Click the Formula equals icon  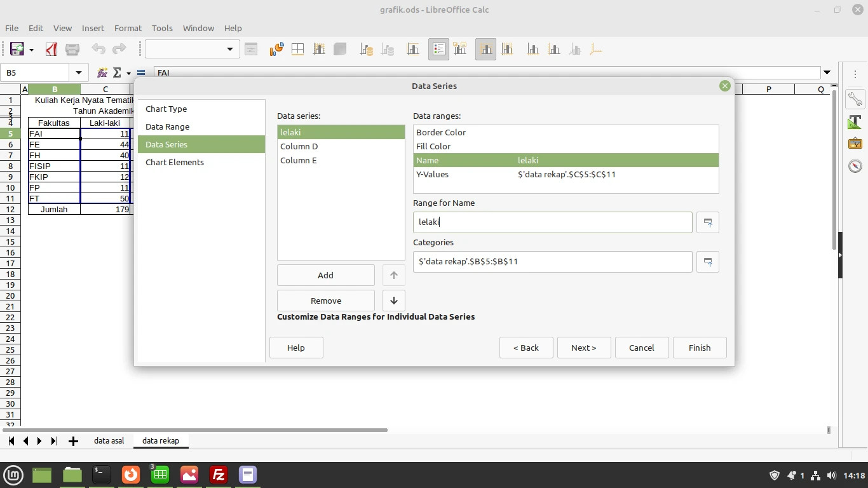[141, 73]
